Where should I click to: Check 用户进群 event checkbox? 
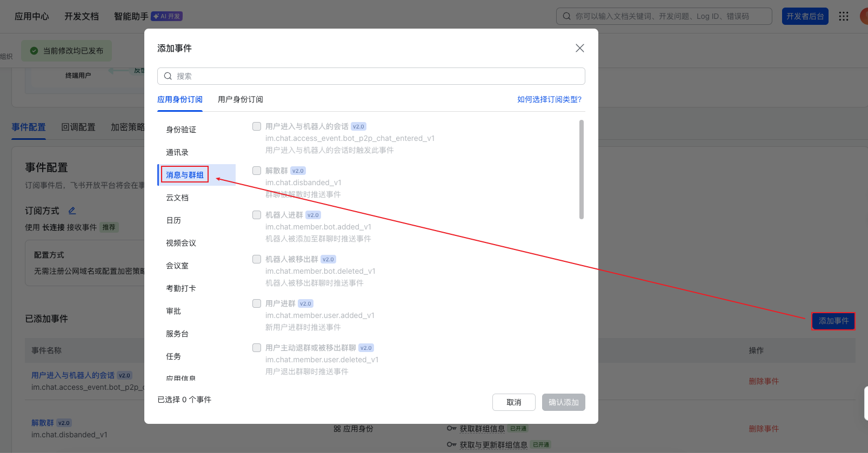coord(257,303)
